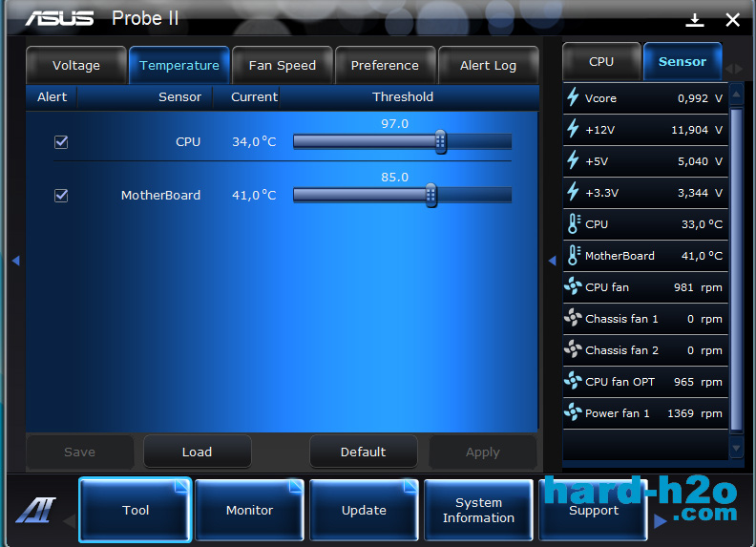This screenshot has height=547, width=756.
Task: Click the Apply button
Action: tap(483, 452)
